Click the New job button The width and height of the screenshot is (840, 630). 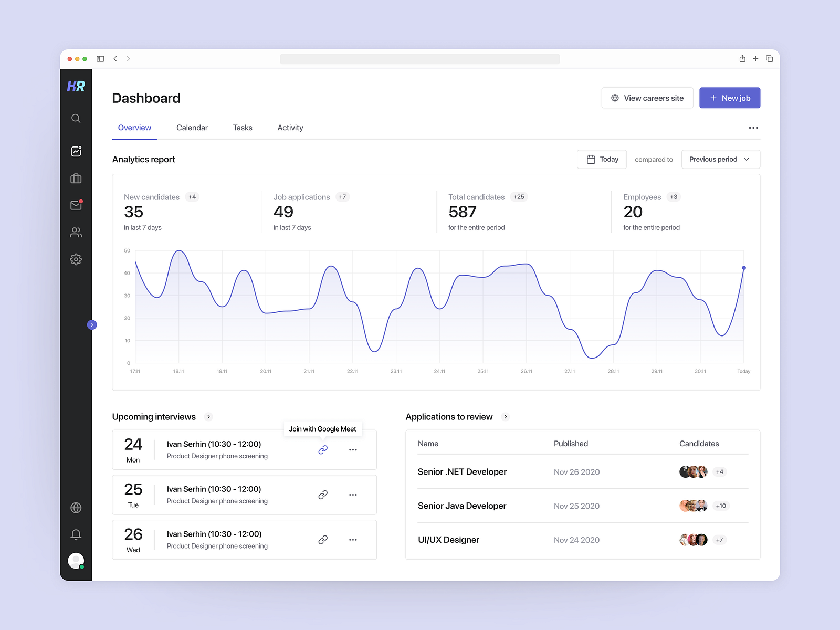[x=730, y=98]
